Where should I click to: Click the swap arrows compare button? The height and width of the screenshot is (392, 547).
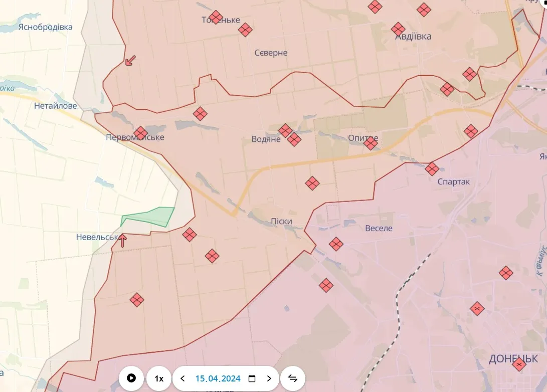[293, 378]
